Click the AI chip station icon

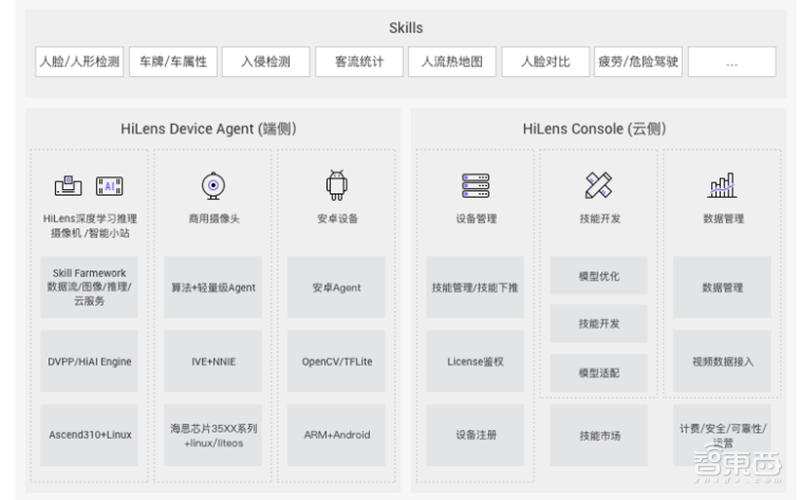109,185
